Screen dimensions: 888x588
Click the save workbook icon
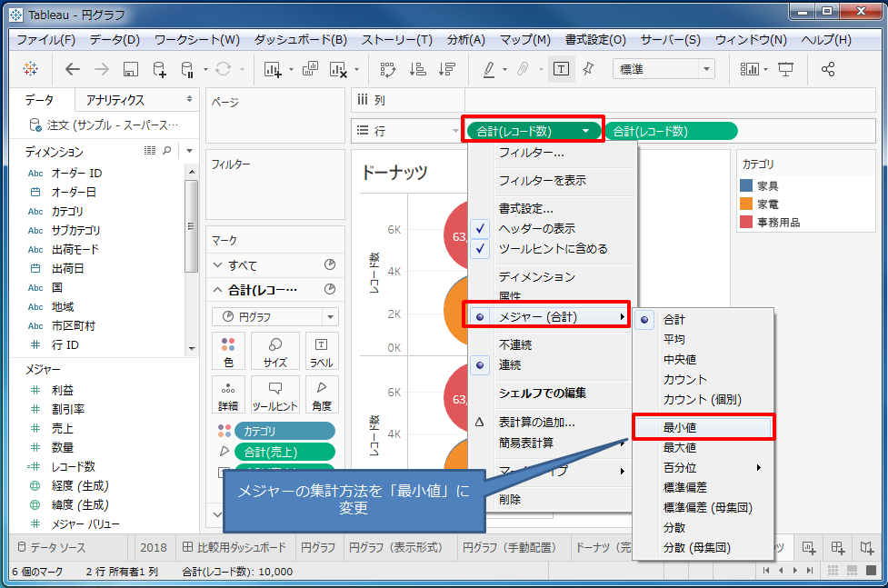129,68
